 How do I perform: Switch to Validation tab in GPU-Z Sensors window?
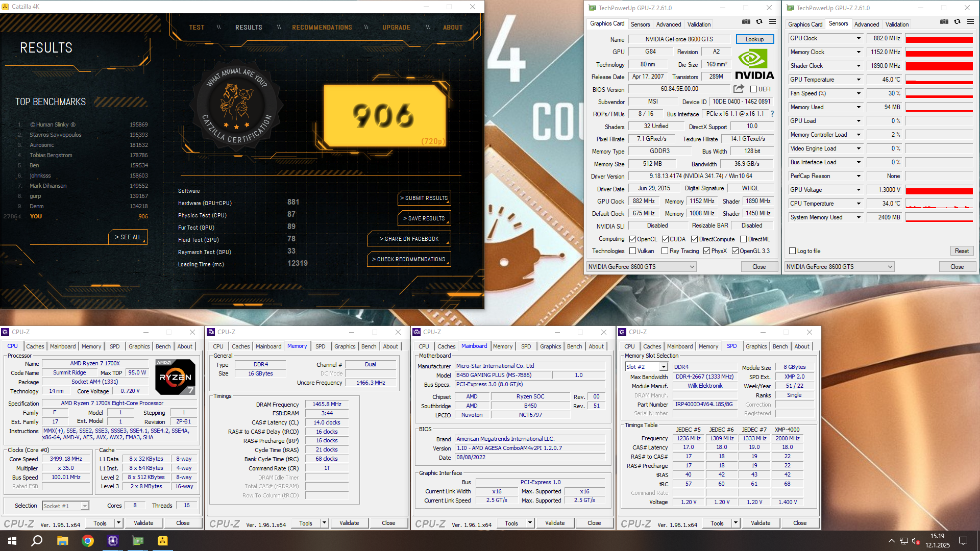click(x=897, y=24)
